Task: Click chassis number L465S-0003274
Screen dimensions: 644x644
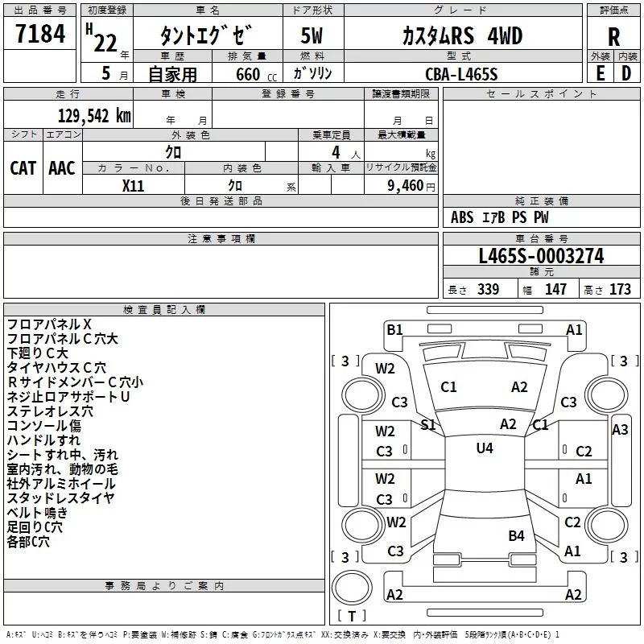Action: (x=540, y=256)
